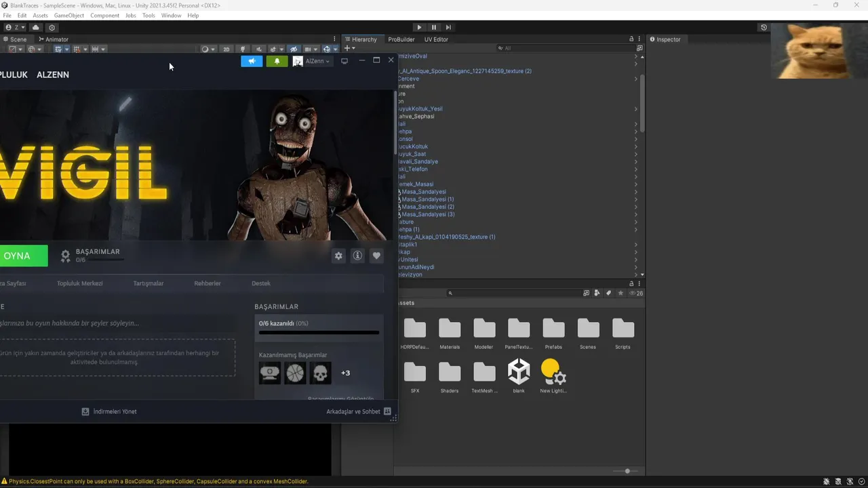This screenshot has height=488, width=868.
Task: Select the Inspector tab
Action: tap(665, 39)
